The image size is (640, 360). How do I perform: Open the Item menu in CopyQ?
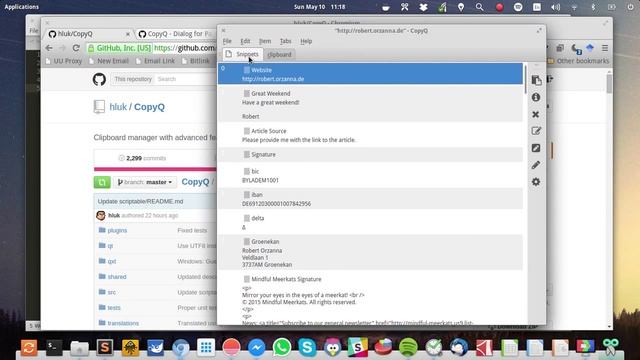point(265,41)
